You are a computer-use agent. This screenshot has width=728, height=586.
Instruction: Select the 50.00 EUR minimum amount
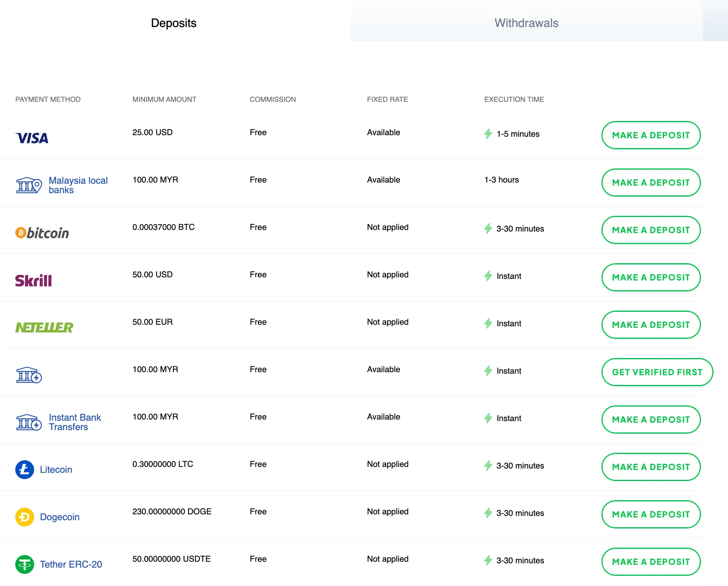point(152,322)
